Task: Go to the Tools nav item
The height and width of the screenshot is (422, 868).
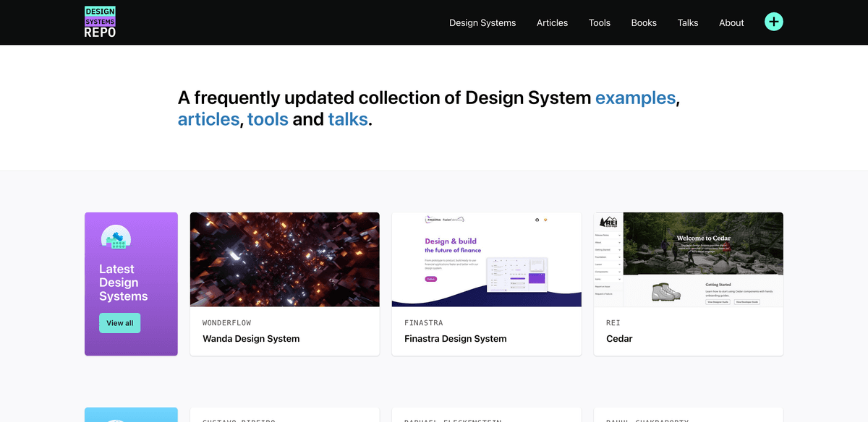Action: point(600,22)
